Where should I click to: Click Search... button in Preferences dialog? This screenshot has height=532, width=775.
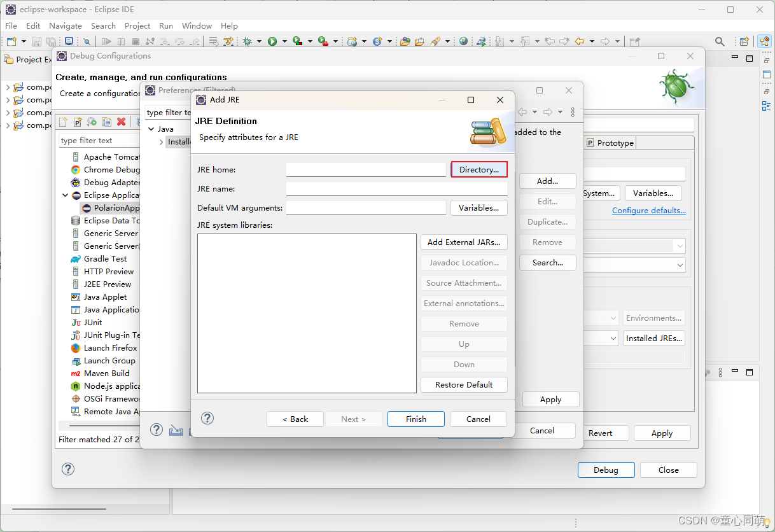click(x=548, y=262)
